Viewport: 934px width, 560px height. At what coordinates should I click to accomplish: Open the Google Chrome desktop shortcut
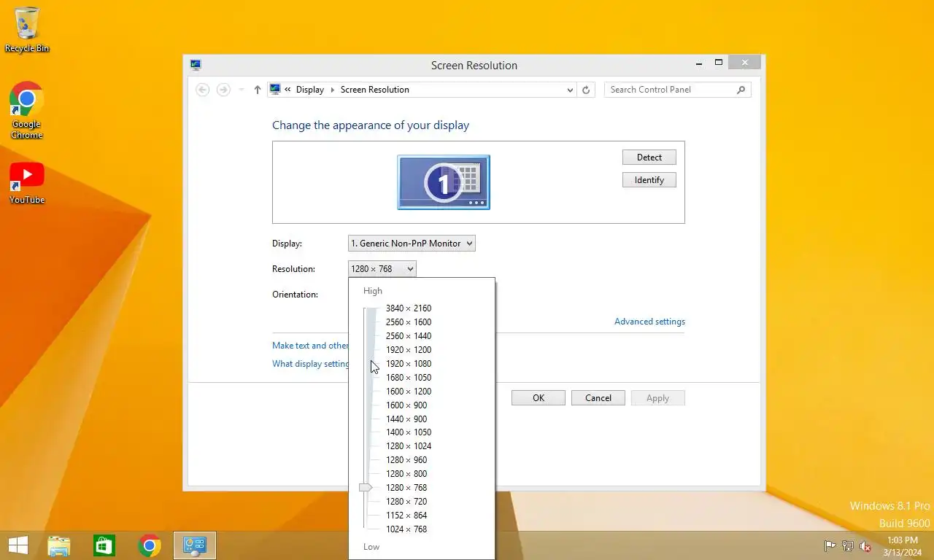coord(27,110)
